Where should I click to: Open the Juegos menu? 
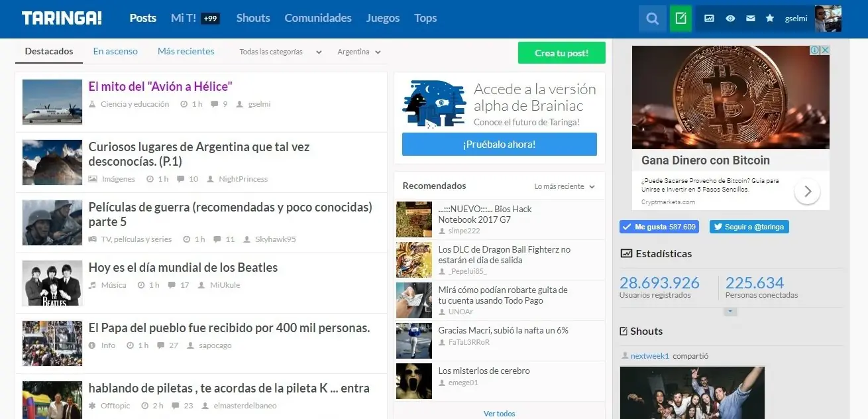coord(383,18)
